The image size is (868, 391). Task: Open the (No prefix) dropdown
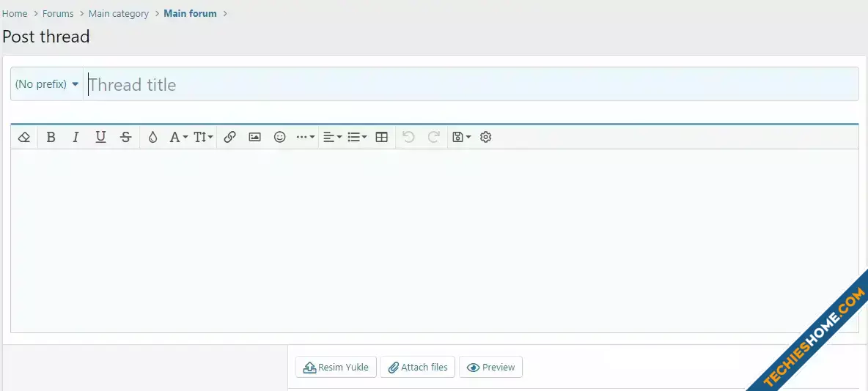pos(47,84)
